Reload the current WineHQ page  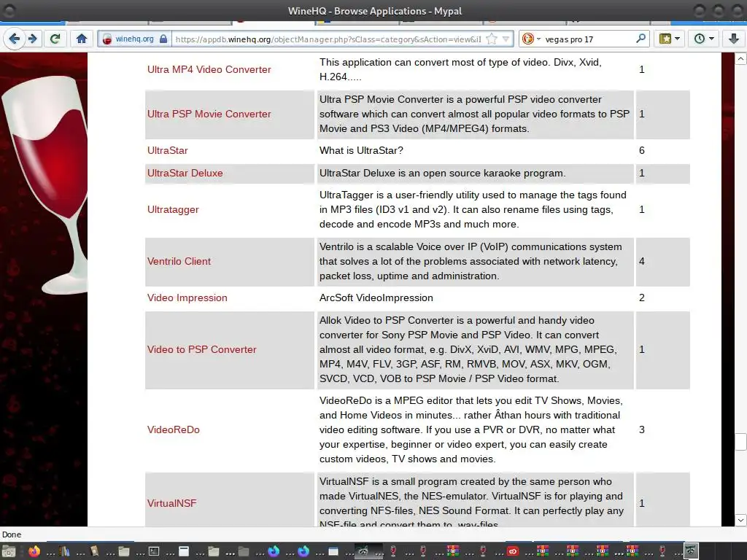click(55, 39)
